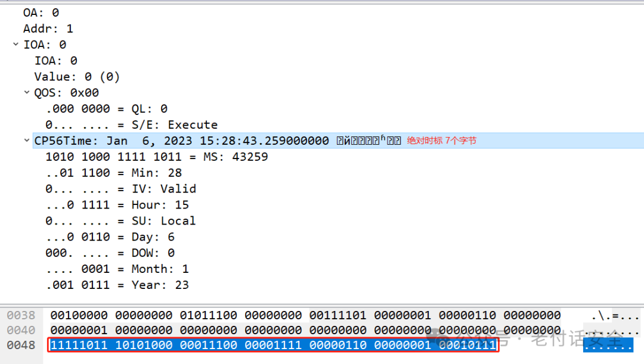Viewport: 644px width, 364px height.
Task: Select the DOW: 0 field
Action: [110, 253]
